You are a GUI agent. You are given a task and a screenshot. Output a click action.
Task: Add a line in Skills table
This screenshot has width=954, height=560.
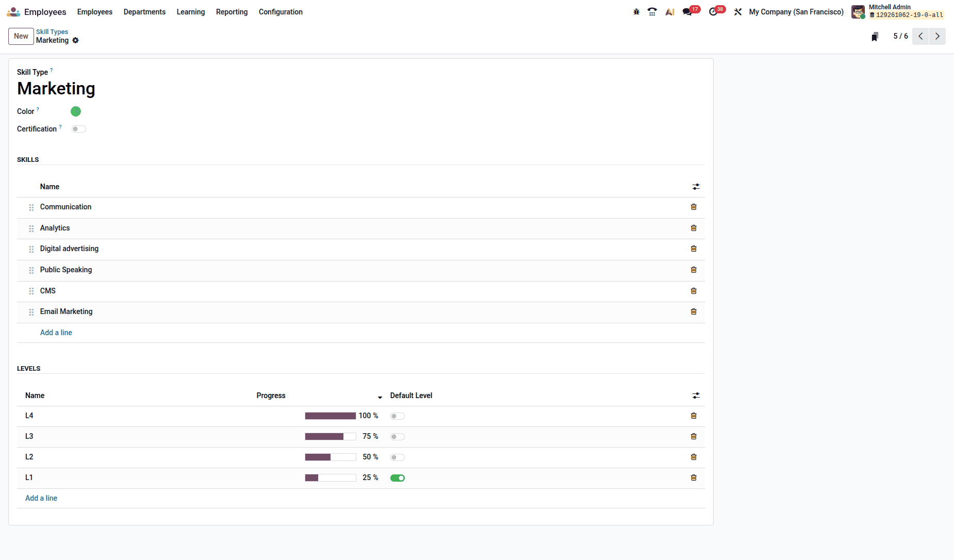click(x=56, y=333)
